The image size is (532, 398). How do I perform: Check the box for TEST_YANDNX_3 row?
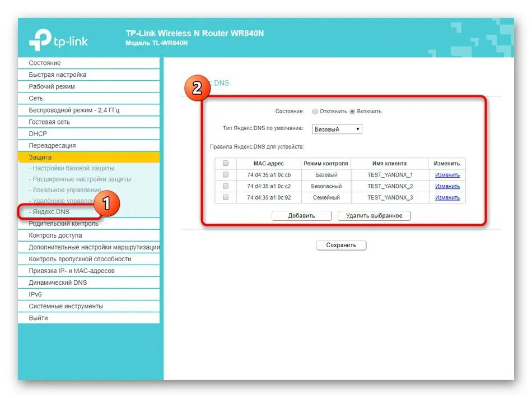click(x=226, y=197)
